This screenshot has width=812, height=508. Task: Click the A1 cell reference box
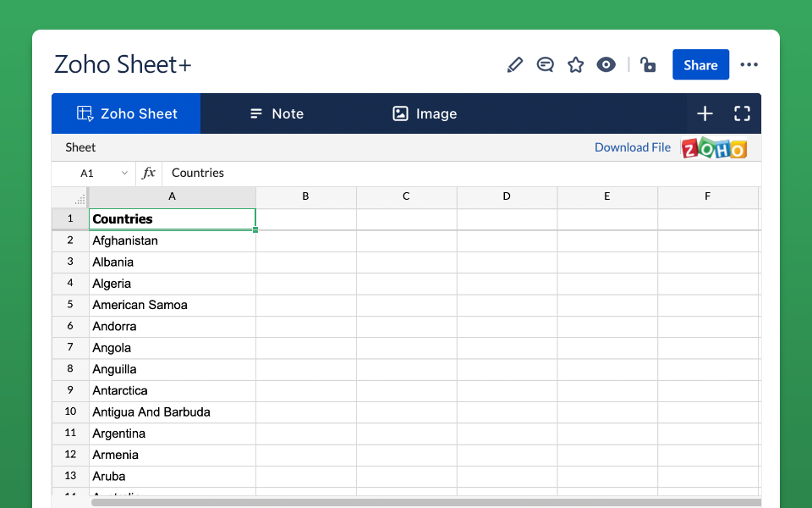[x=93, y=173]
